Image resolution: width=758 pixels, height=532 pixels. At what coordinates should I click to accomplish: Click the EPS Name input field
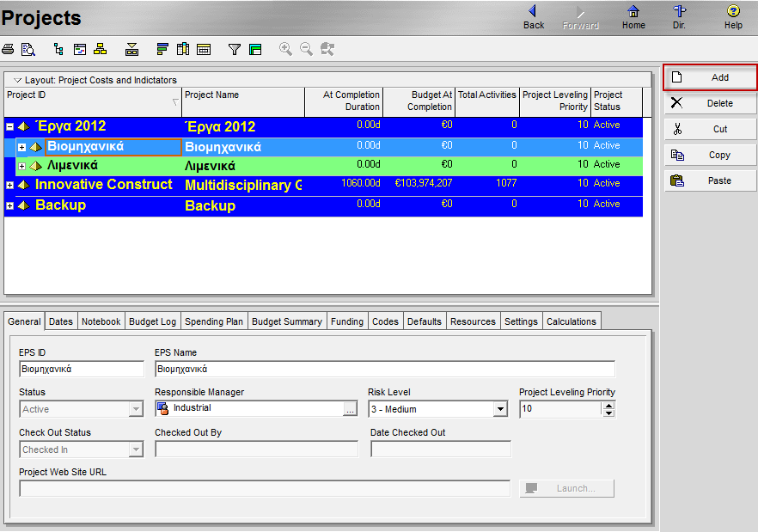[385, 369]
